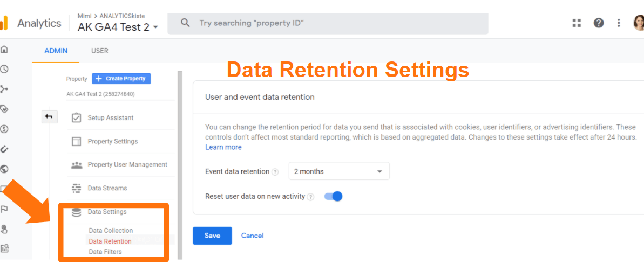Click the search magnifier icon
Viewport: 644px width, 270px height.
(x=185, y=23)
